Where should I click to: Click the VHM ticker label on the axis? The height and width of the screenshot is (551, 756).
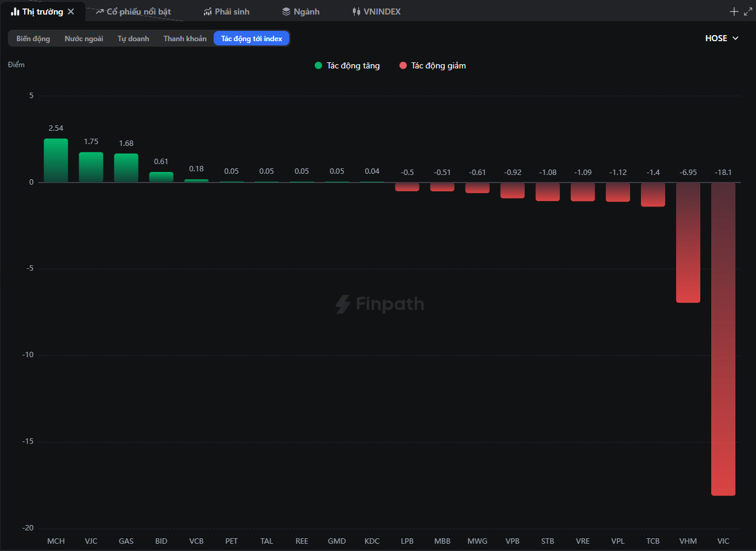688,541
